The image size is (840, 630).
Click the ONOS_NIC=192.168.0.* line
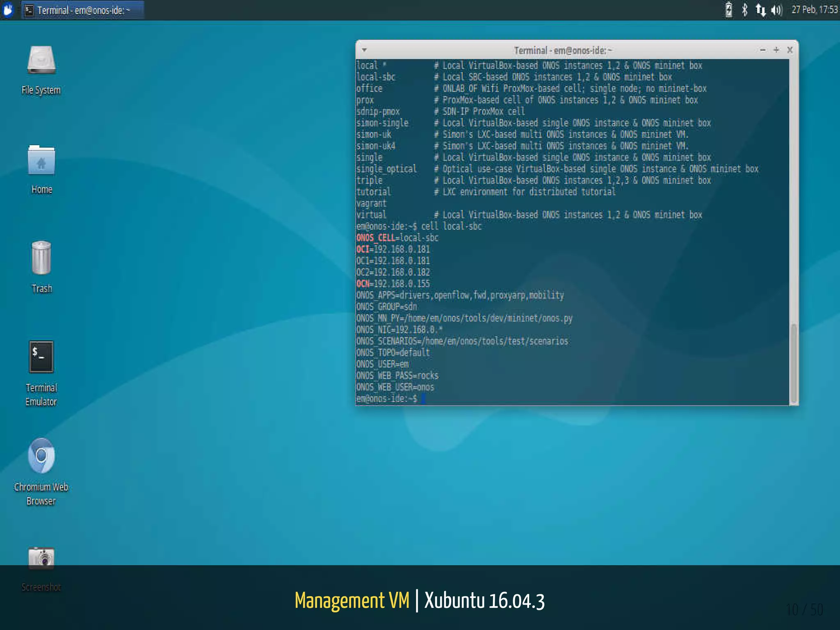coord(399,330)
